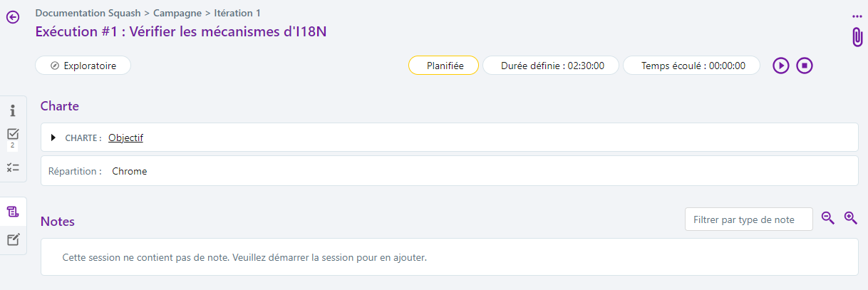This screenshot has width=868, height=290.
Task: Click the Campagne breadcrumb
Action: tap(178, 13)
